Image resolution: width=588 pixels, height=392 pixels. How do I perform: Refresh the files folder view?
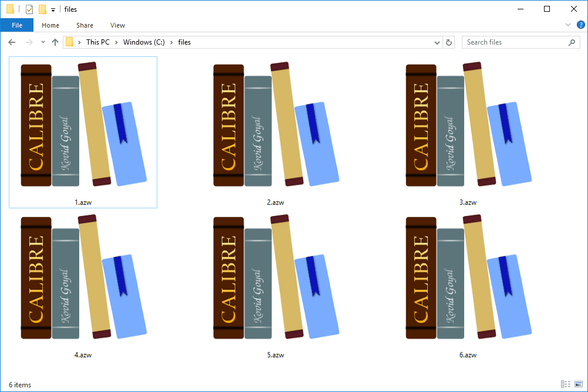pos(449,42)
